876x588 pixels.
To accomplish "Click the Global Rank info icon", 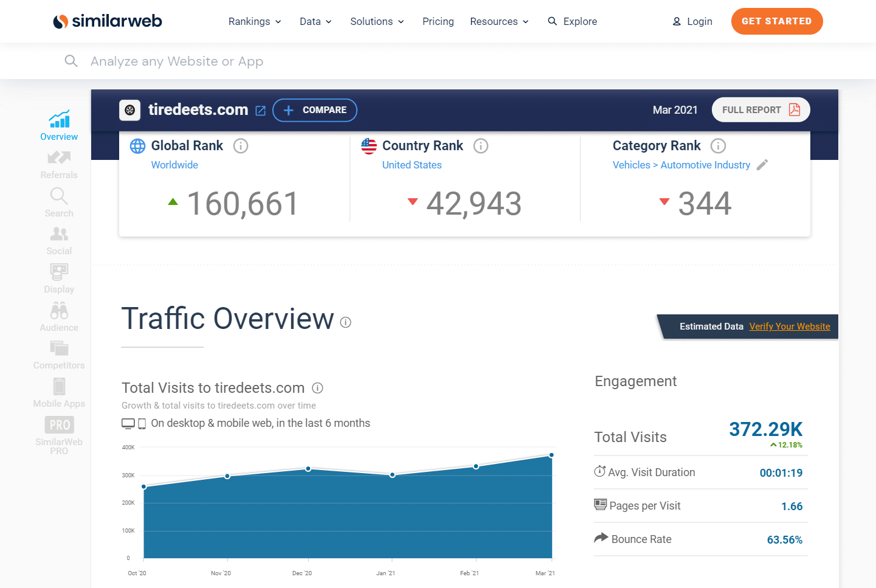I will click(241, 146).
